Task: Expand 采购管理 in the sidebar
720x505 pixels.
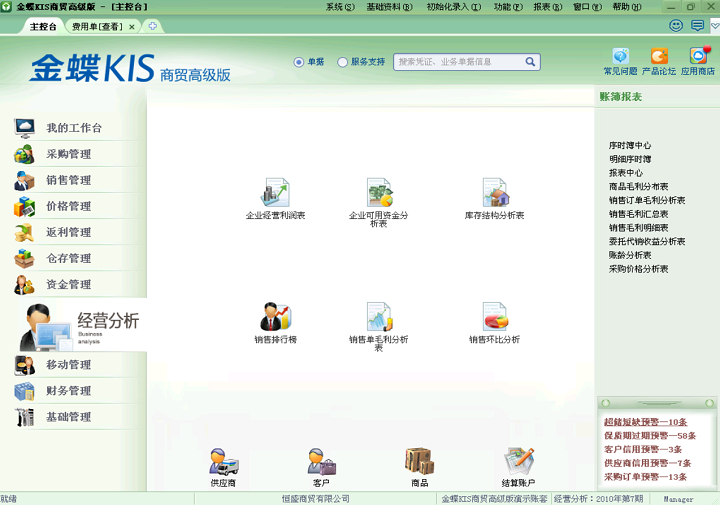Action: (68, 154)
